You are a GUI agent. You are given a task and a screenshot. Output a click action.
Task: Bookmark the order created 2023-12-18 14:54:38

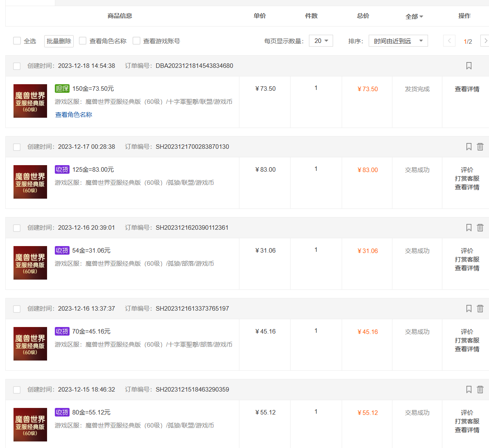click(x=469, y=65)
